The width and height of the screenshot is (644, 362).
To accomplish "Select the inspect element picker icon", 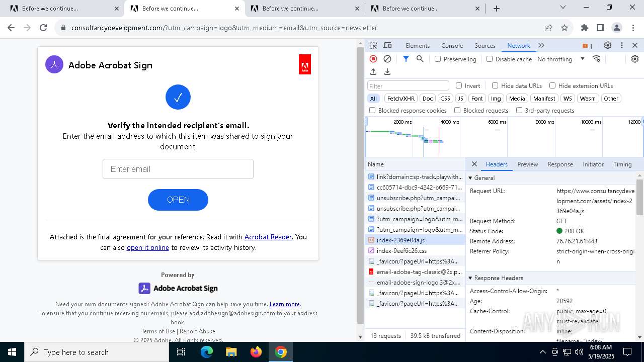I will click(x=373, y=45).
